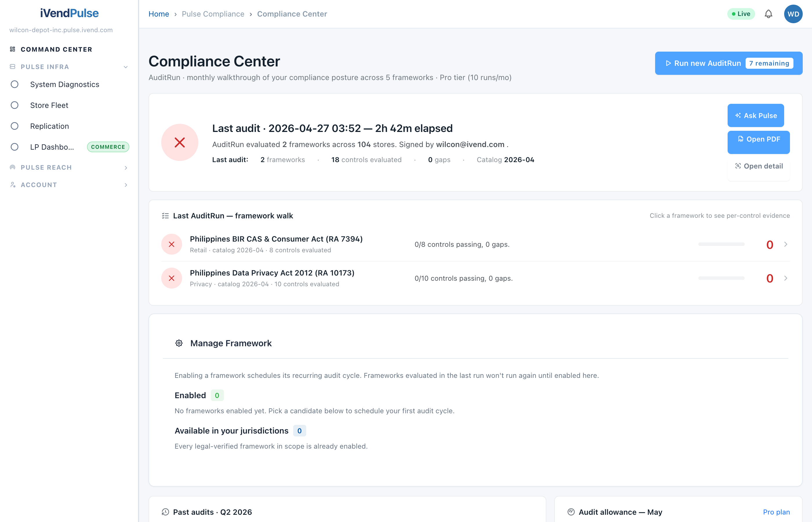
Task: Click the Account person icon
Action: (x=12, y=184)
